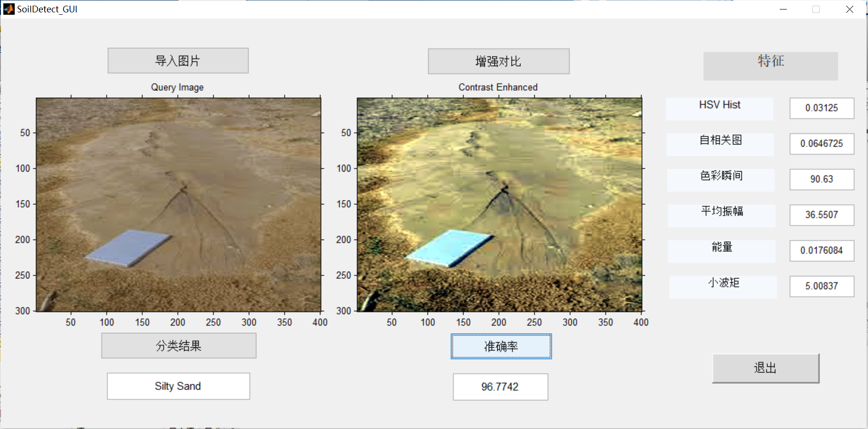Select the 96.7742 accuracy value field
The image size is (868, 429).
tap(500, 387)
